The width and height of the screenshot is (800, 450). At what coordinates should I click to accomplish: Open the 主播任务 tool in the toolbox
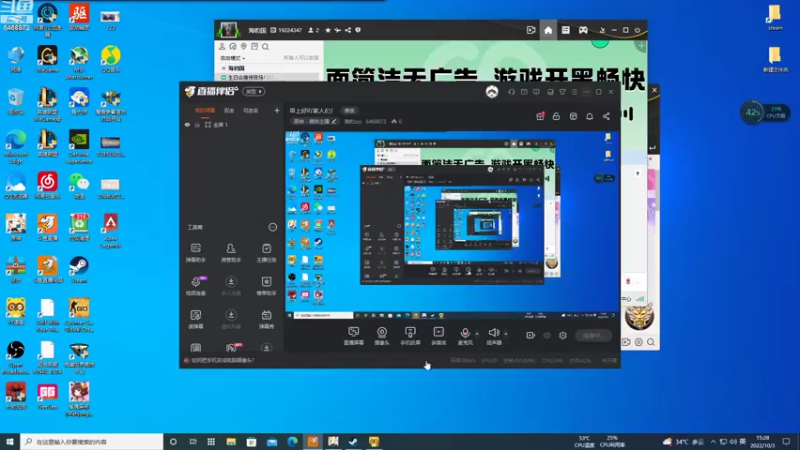[x=266, y=252]
